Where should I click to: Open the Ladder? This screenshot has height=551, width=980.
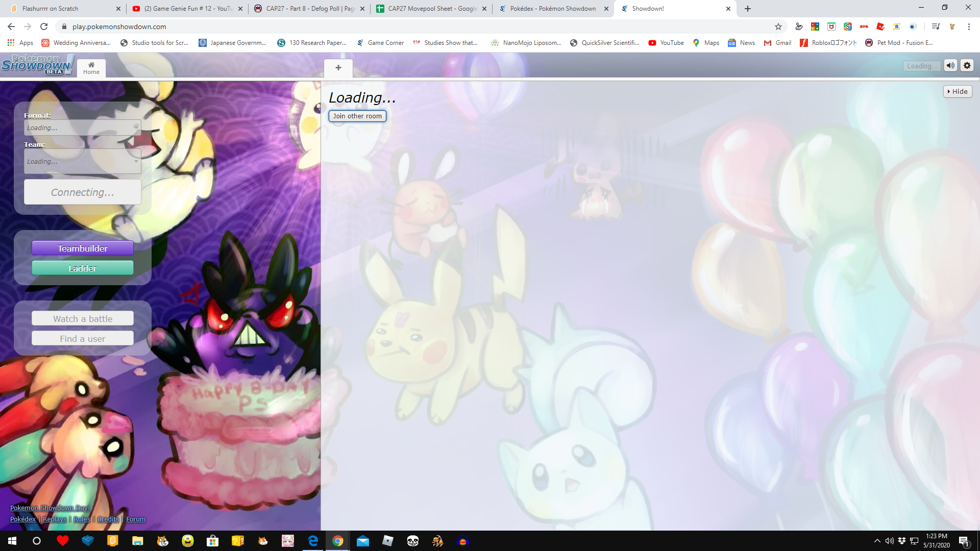click(83, 268)
